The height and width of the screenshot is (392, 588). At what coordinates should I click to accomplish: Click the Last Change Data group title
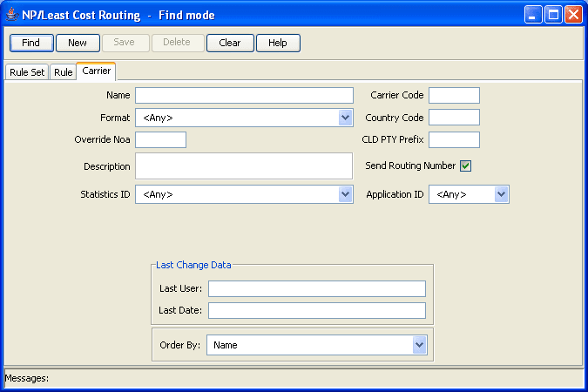pyautogui.click(x=193, y=265)
